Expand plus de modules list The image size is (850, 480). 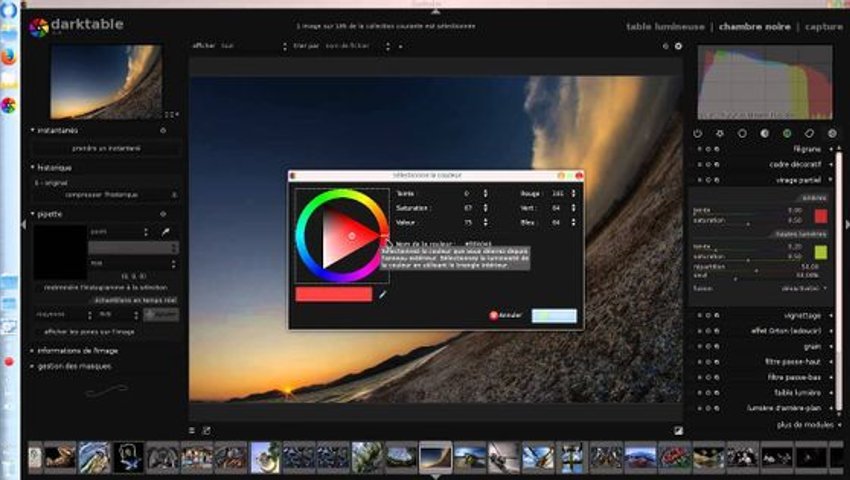pyautogui.click(x=808, y=425)
